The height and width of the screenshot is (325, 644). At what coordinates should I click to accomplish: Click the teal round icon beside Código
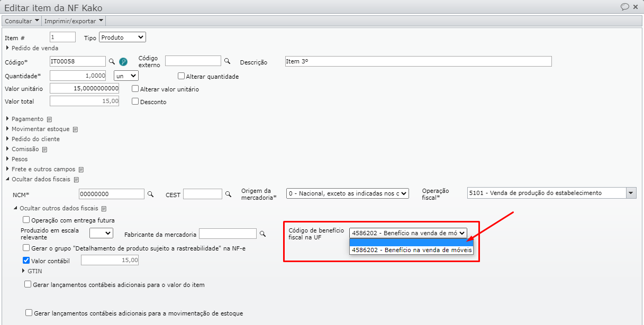[123, 61]
